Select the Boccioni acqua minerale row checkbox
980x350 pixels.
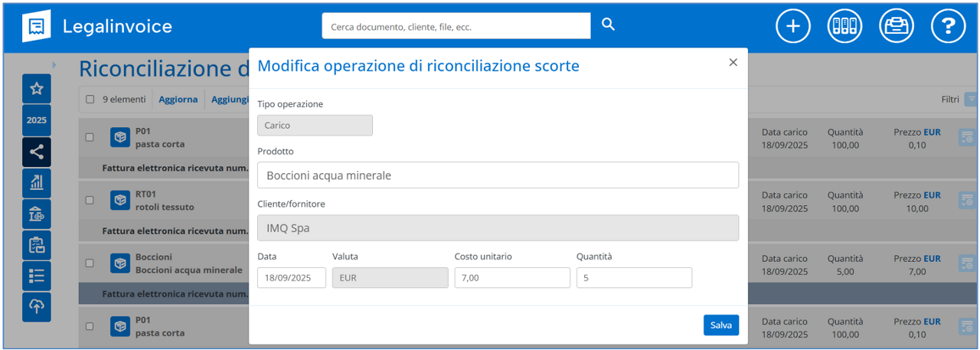click(90, 263)
